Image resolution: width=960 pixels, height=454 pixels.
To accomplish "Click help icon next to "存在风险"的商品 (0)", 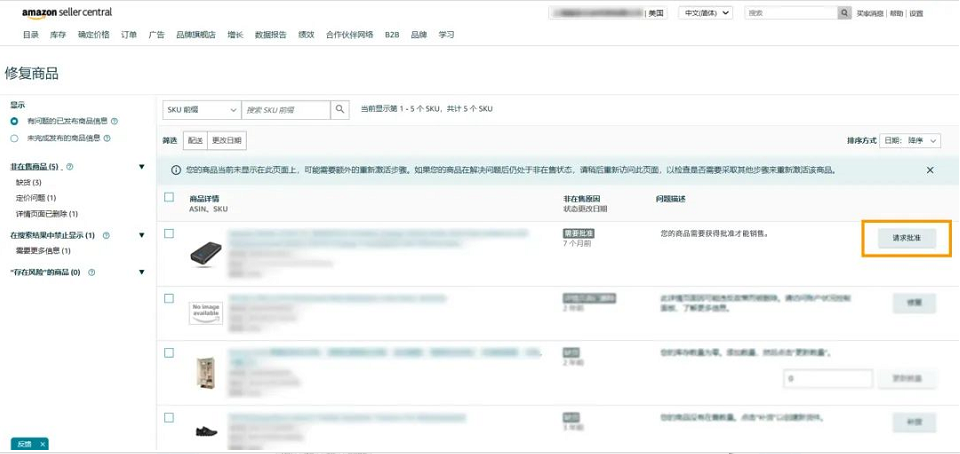I will click(x=91, y=272).
